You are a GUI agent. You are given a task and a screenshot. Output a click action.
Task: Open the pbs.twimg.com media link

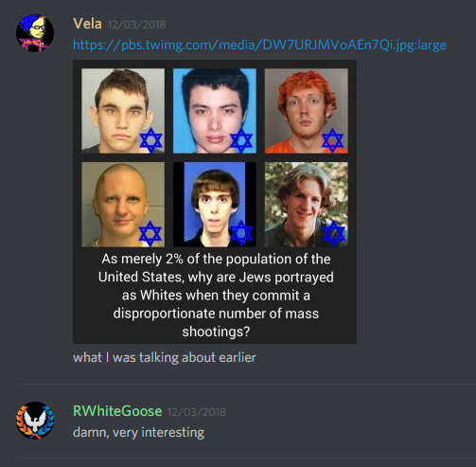pyautogui.click(x=259, y=45)
